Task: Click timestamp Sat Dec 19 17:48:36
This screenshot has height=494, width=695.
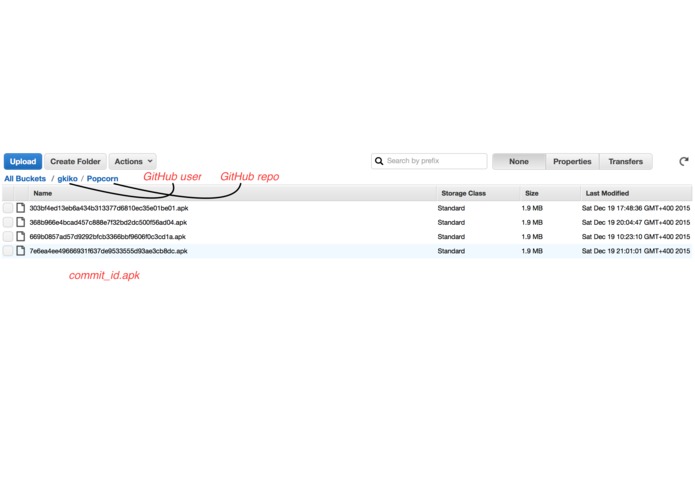Action: coord(636,208)
